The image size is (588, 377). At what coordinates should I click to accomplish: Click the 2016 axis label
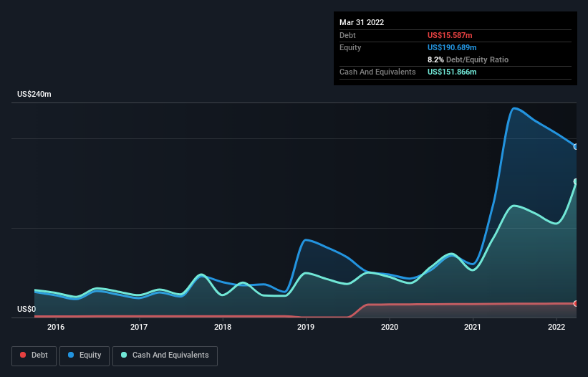pos(56,327)
